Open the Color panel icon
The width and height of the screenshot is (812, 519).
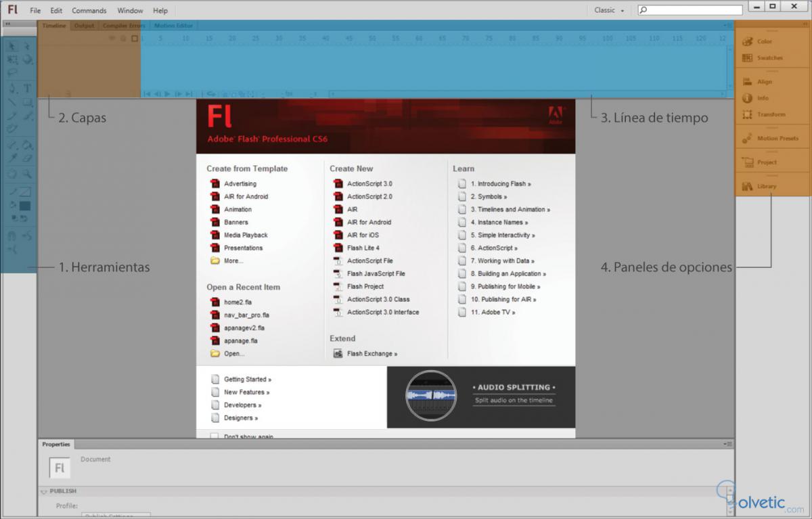[x=747, y=41]
